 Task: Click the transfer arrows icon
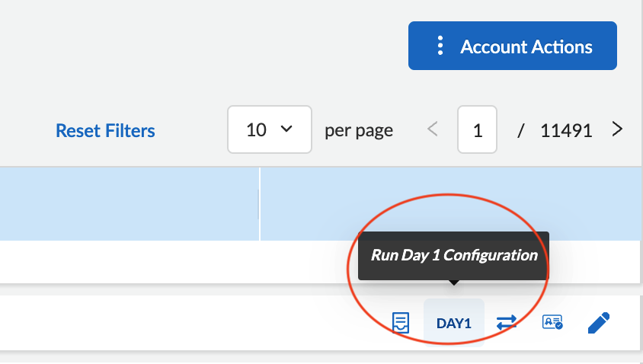tap(507, 323)
